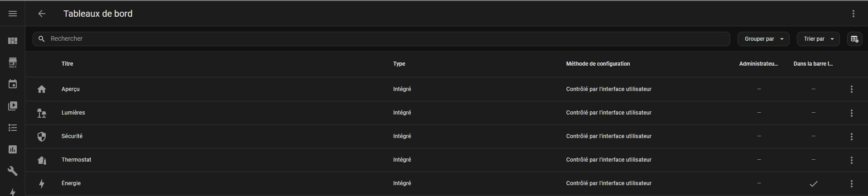Screen dimensions: 868x196
Task: Go back using the arrow icon
Action: tap(42, 14)
